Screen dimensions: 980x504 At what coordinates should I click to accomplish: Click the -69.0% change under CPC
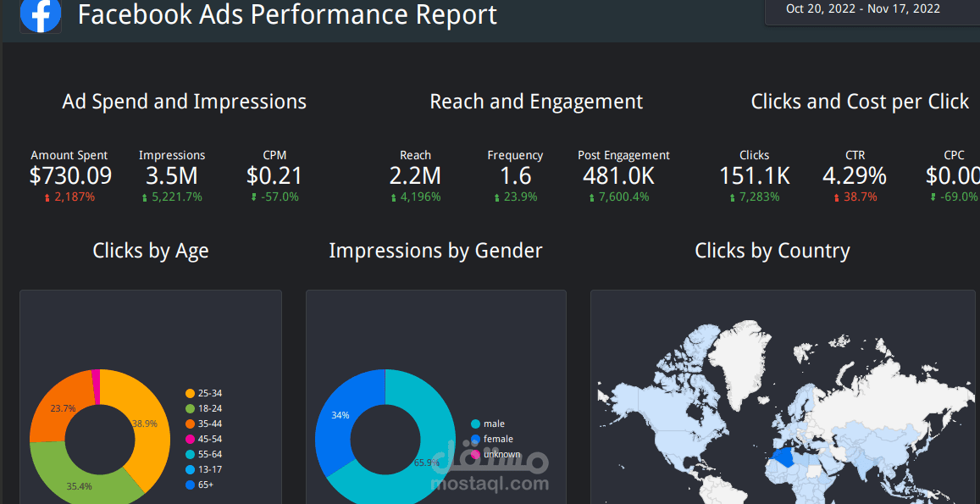pyautogui.click(x=955, y=197)
